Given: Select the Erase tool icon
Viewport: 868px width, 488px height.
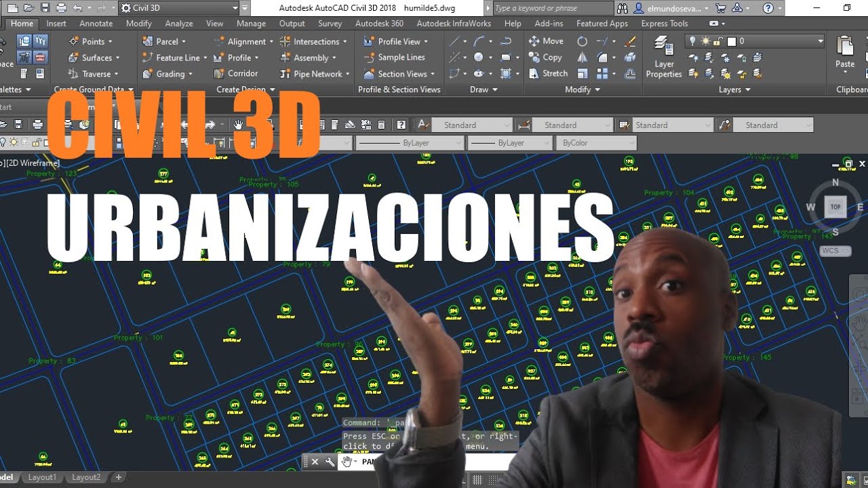Looking at the screenshot, I should click(x=630, y=41).
